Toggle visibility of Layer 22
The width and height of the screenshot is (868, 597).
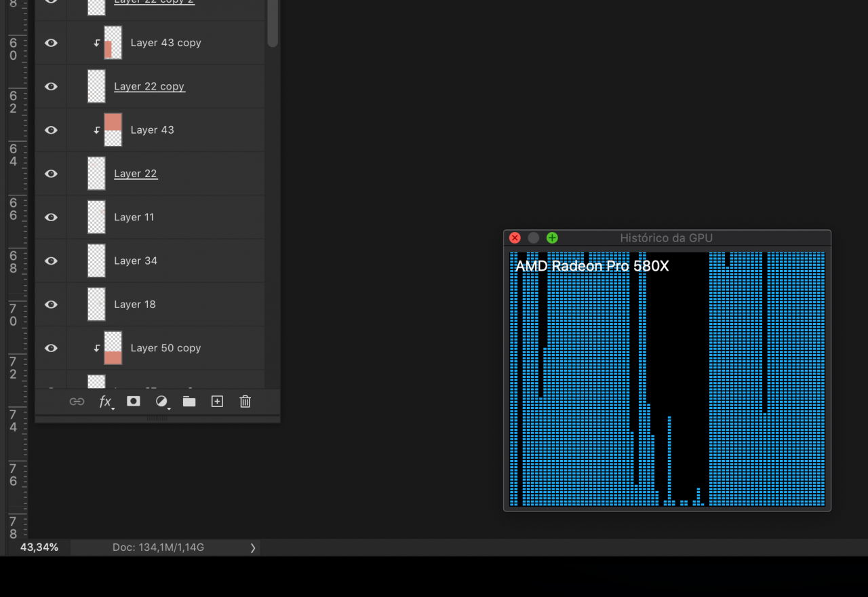[x=51, y=174]
